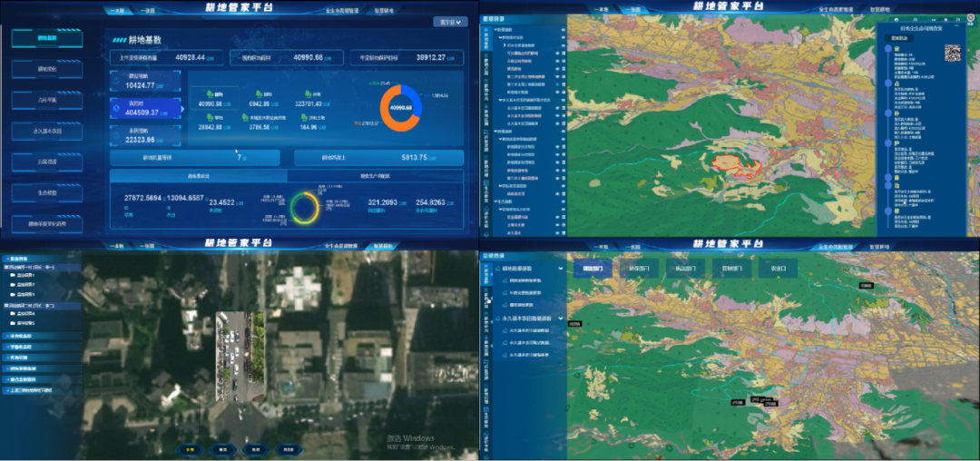This screenshot has height=461, width=980.
Task: Click cloud icon before 永久基本农田数量基数 in bottom-right tree
Action: pos(497,318)
